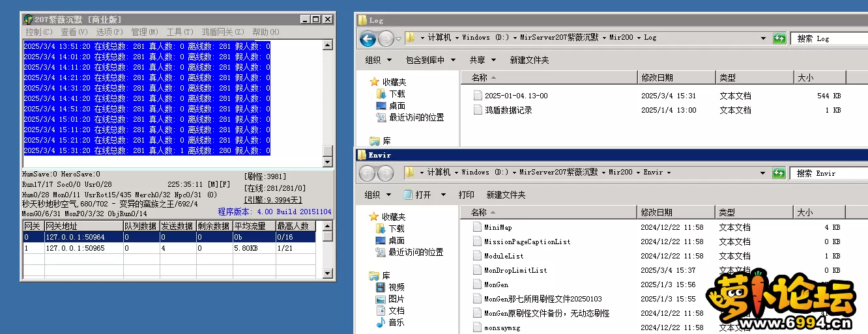Click the log list scrollbar down arrow
The height and width of the screenshot is (334, 868).
point(328,162)
